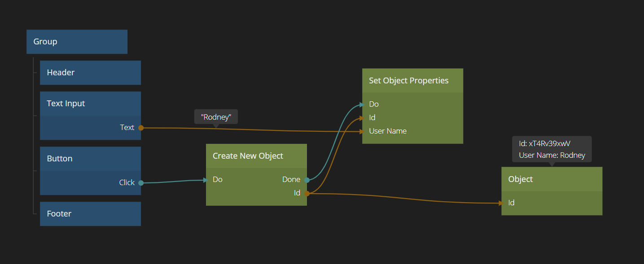Select the Footer node

(90, 214)
